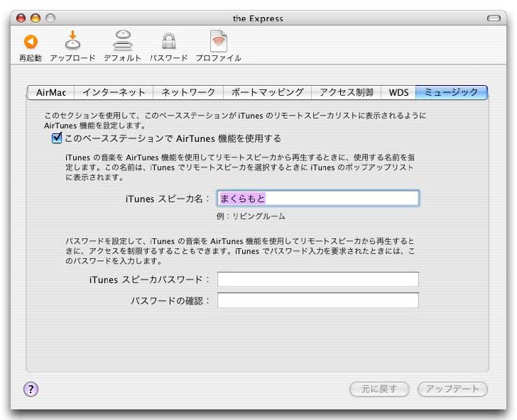This screenshot has width=517, height=420.
Task: Click the iTunes スピーカパスワード field
Action: [318, 280]
